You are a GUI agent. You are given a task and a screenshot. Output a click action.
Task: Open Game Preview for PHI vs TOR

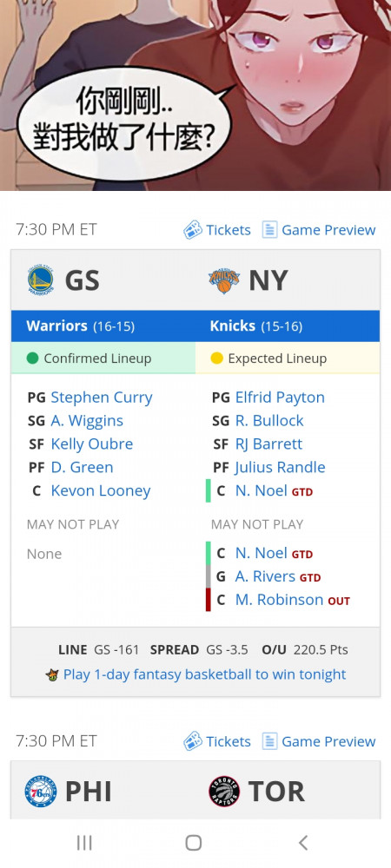pos(319,741)
